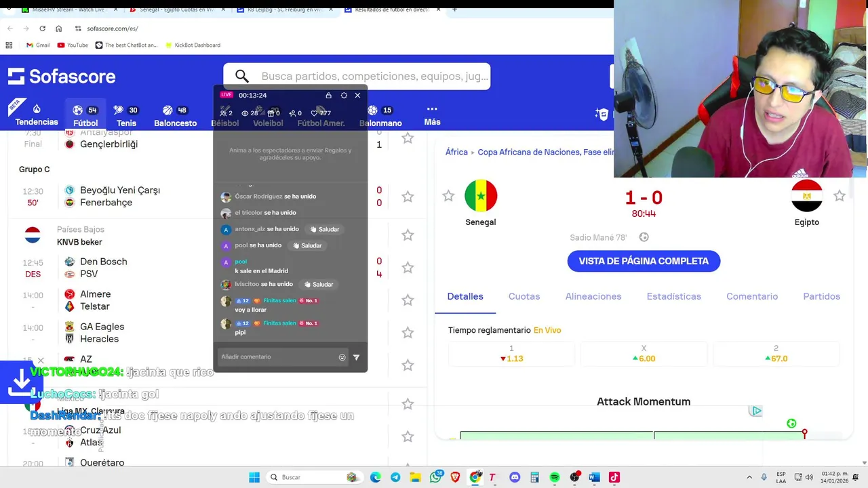Open Spotify from the taskbar

555,477
